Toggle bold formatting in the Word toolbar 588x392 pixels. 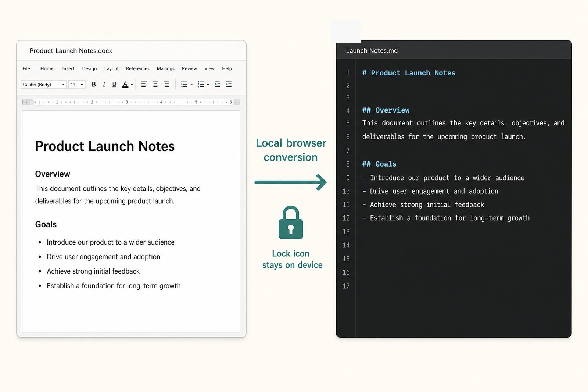tap(94, 84)
